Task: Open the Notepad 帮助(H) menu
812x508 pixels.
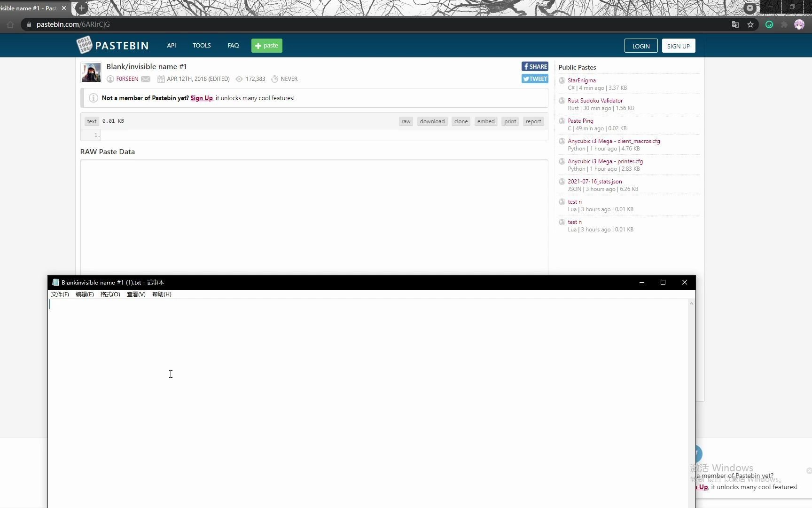Action: pos(162,294)
